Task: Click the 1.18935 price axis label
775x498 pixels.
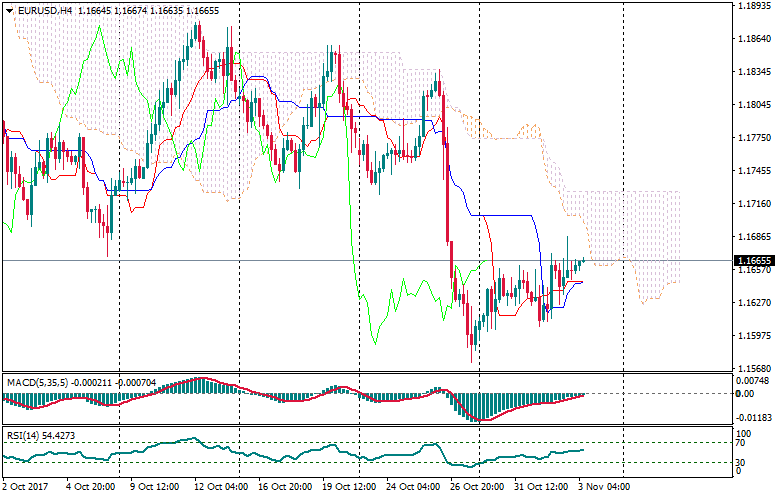Action: [x=751, y=6]
